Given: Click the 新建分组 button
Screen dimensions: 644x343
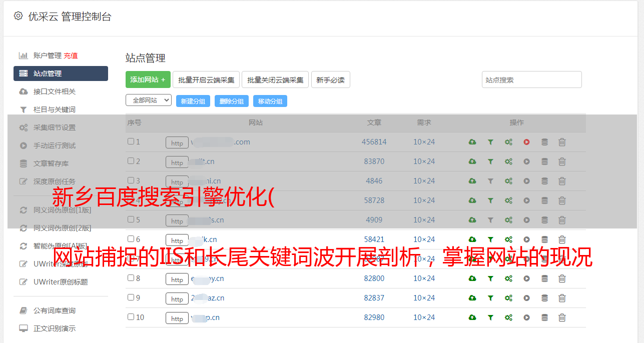Looking at the screenshot, I should pos(193,101).
